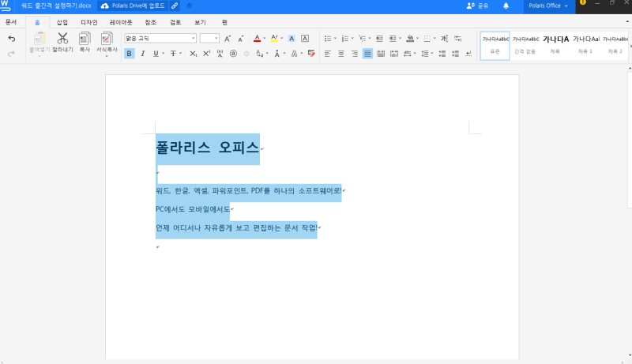Clear formatting with the eraser icon
The width and height of the screenshot is (632, 364).
click(311, 54)
